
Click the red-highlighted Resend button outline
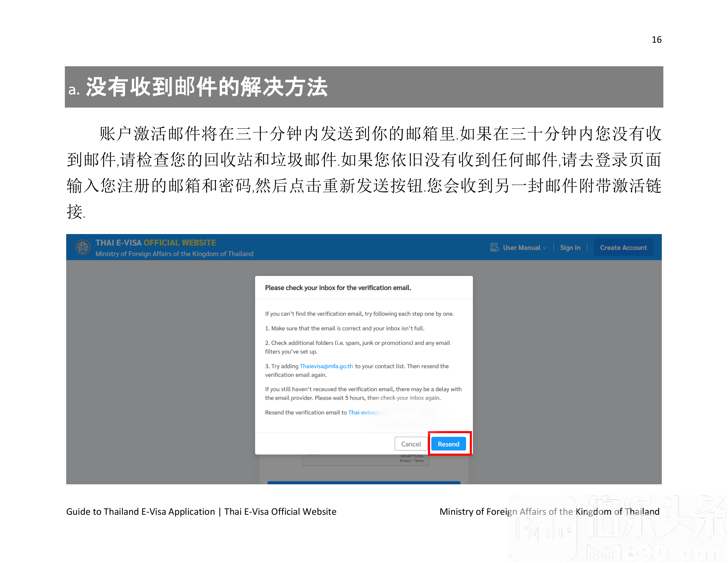[x=449, y=444]
